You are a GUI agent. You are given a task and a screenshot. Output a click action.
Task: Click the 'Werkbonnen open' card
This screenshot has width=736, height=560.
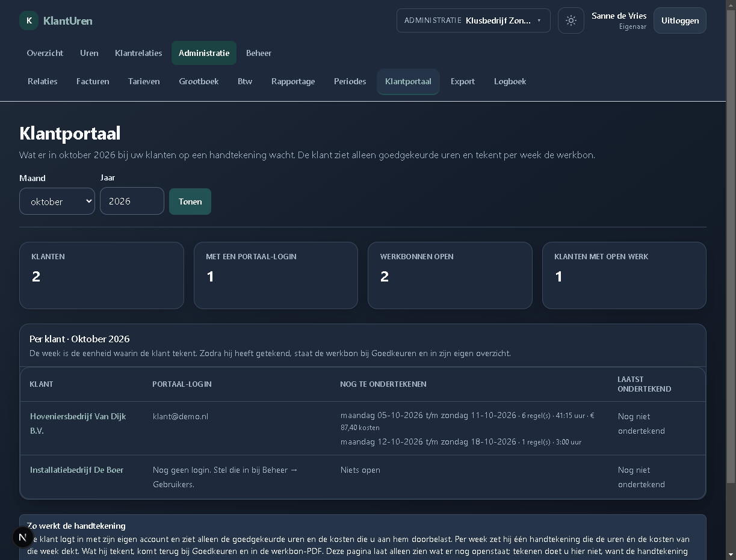(x=450, y=275)
